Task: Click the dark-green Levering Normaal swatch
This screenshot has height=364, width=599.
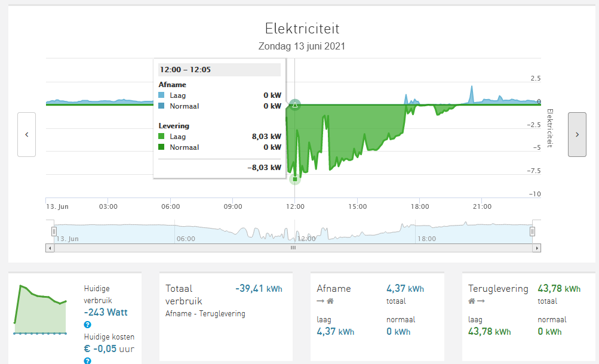Action: (x=162, y=147)
